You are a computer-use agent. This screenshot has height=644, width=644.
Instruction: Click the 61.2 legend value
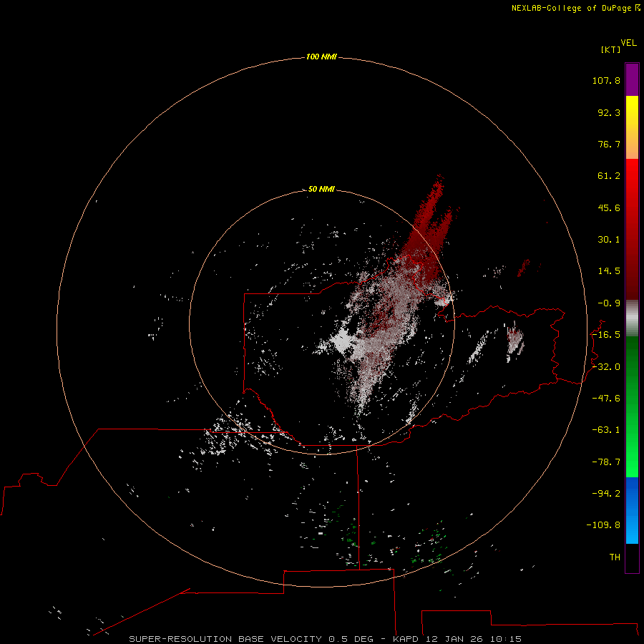(609, 176)
